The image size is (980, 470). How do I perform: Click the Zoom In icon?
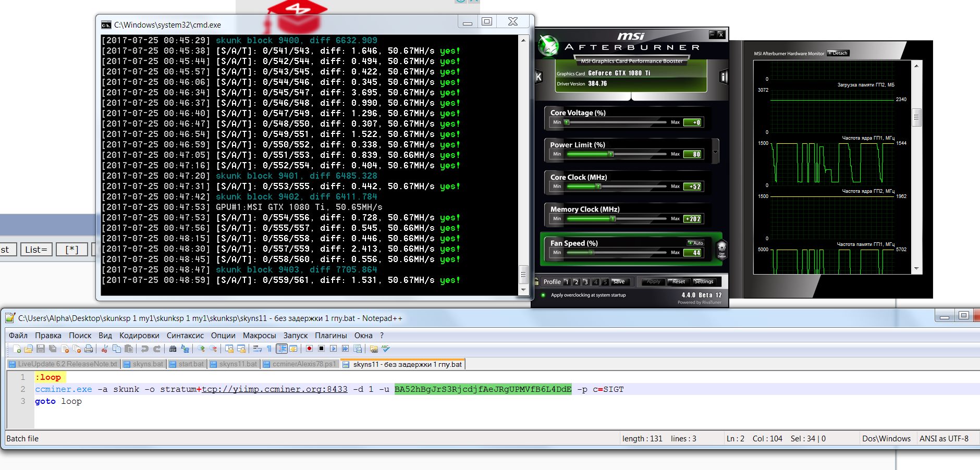tap(201, 349)
